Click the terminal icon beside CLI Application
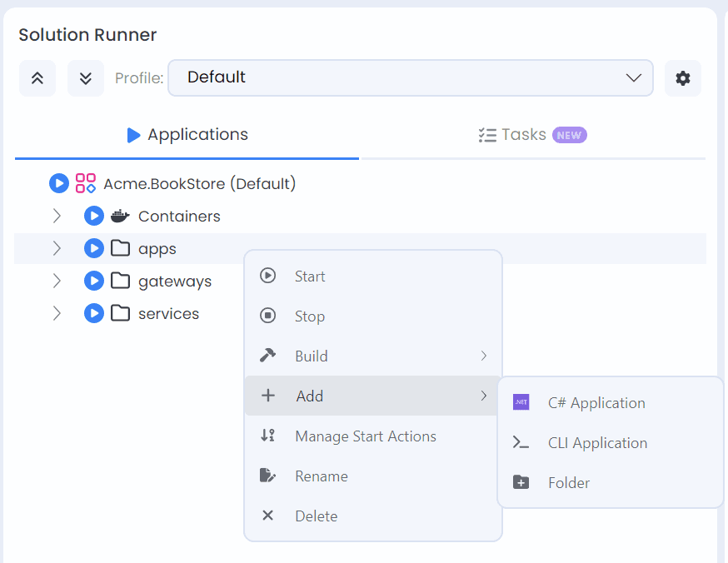The width and height of the screenshot is (728, 563). point(521,442)
